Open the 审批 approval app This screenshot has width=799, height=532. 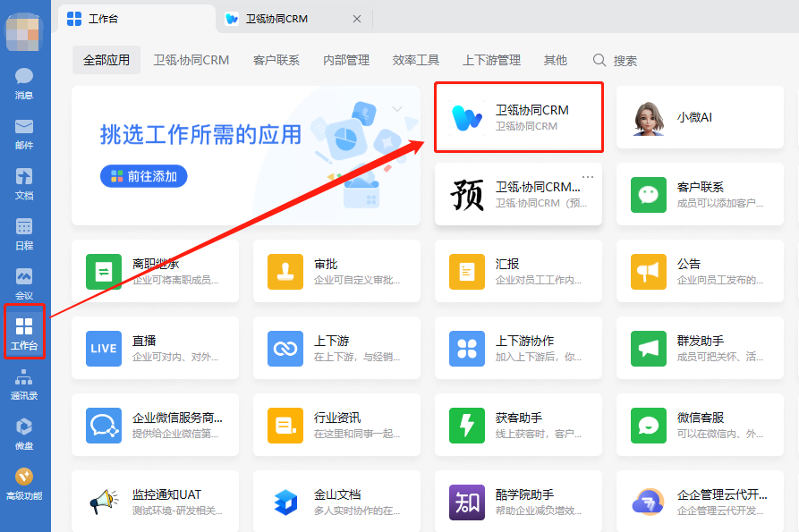[336, 271]
